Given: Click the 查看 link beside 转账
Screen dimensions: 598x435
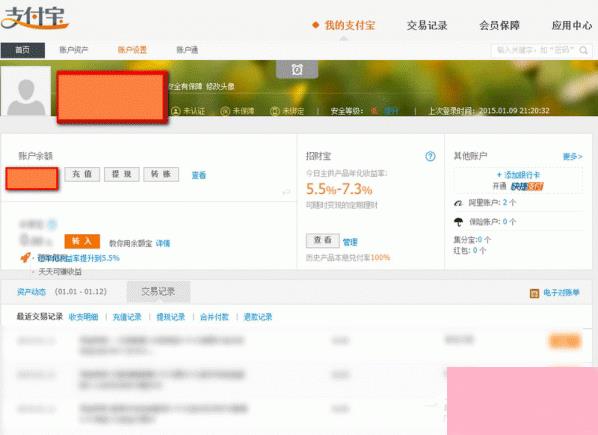Looking at the screenshot, I should coord(199,175).
